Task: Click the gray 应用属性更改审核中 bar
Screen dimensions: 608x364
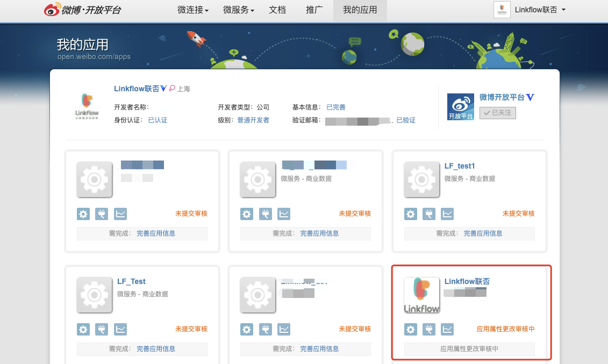Action: click(x=469, y=349)
